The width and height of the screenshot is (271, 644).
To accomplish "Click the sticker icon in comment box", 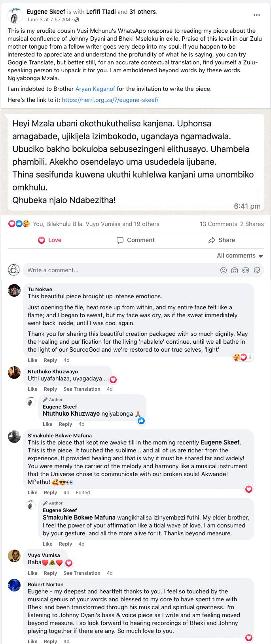I will (x=257, y=270).
